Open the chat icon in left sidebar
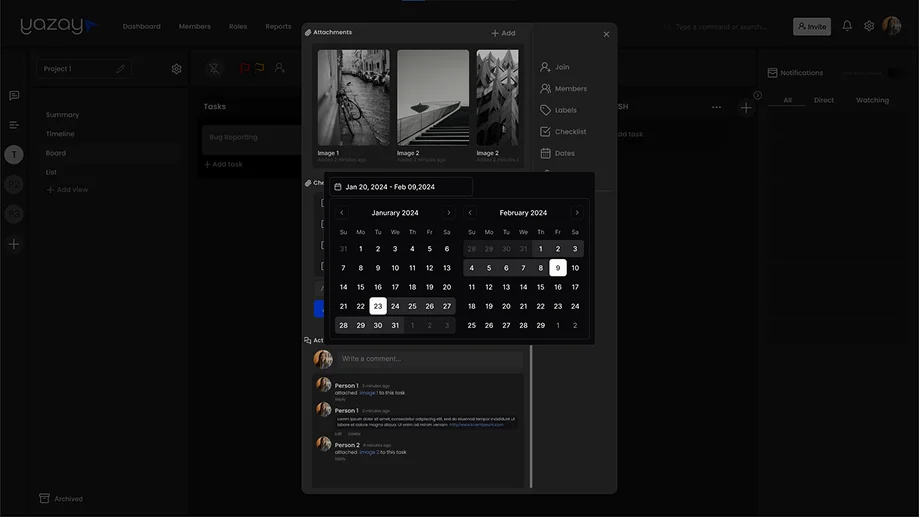919x517 pixels. pyautogui.click(x=14, y=96)
